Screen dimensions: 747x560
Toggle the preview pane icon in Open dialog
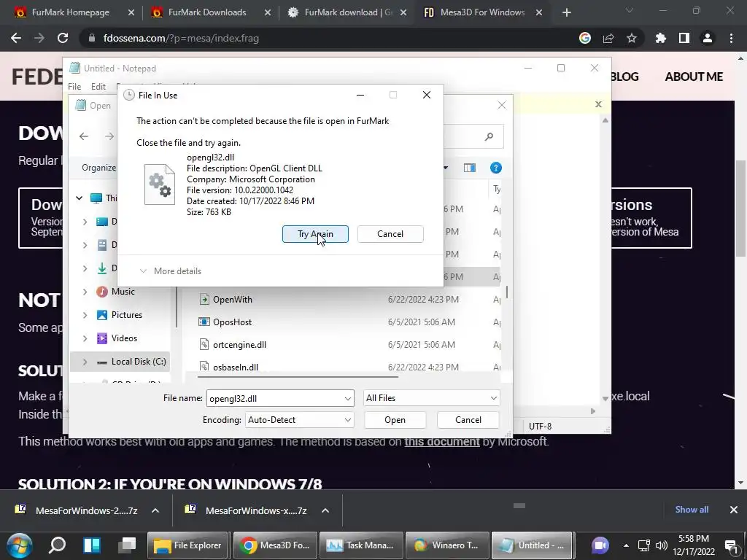(x=470, y=168)
